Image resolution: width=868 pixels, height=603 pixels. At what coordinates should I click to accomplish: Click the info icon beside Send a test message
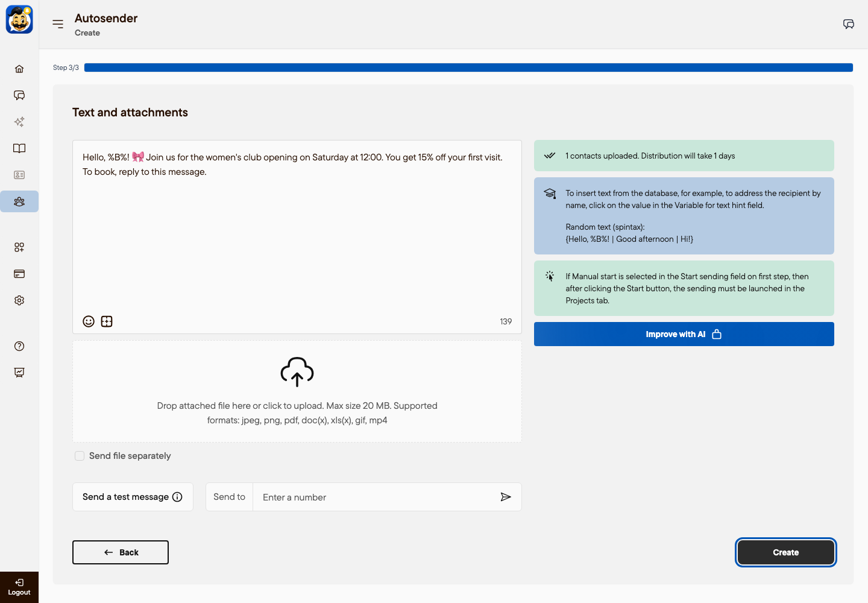177,497
